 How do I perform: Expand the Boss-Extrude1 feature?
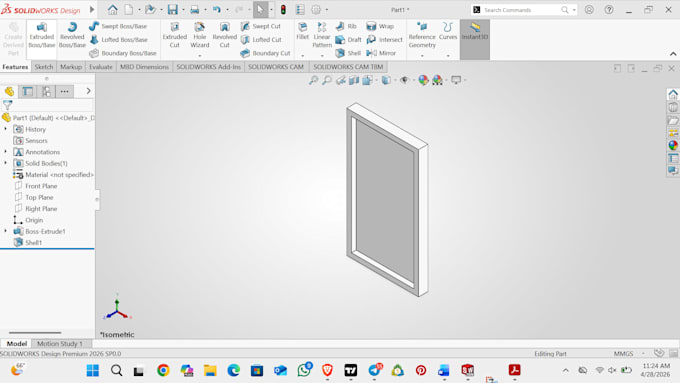click(6, 231)
